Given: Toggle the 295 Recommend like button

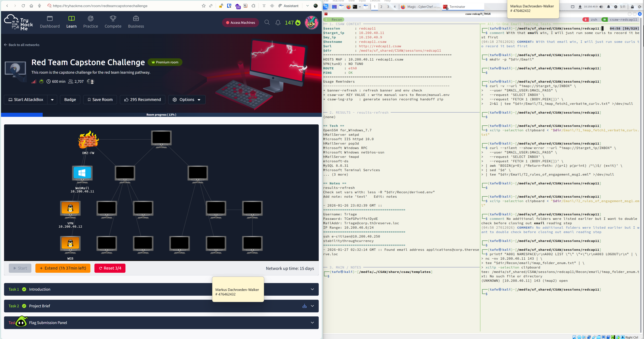Looking at the screenshot, I should 142,99.
